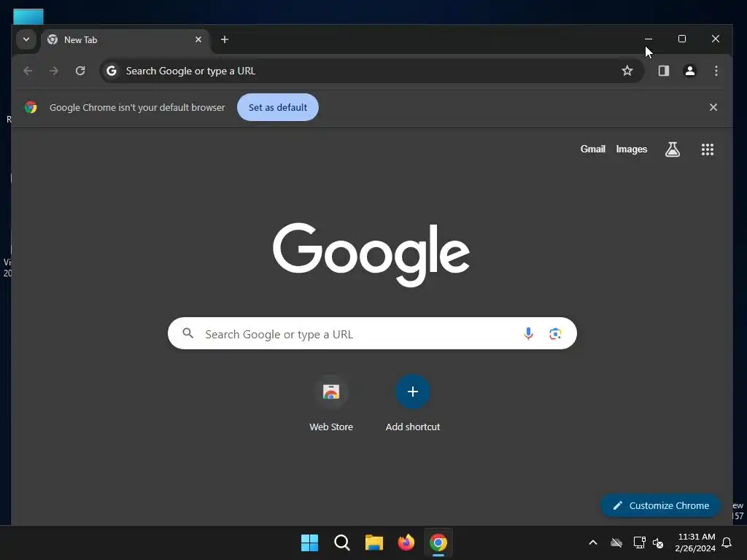Close the New Tab tab
The height and width of the screenshot is (560, 747).
coord(198,39)
